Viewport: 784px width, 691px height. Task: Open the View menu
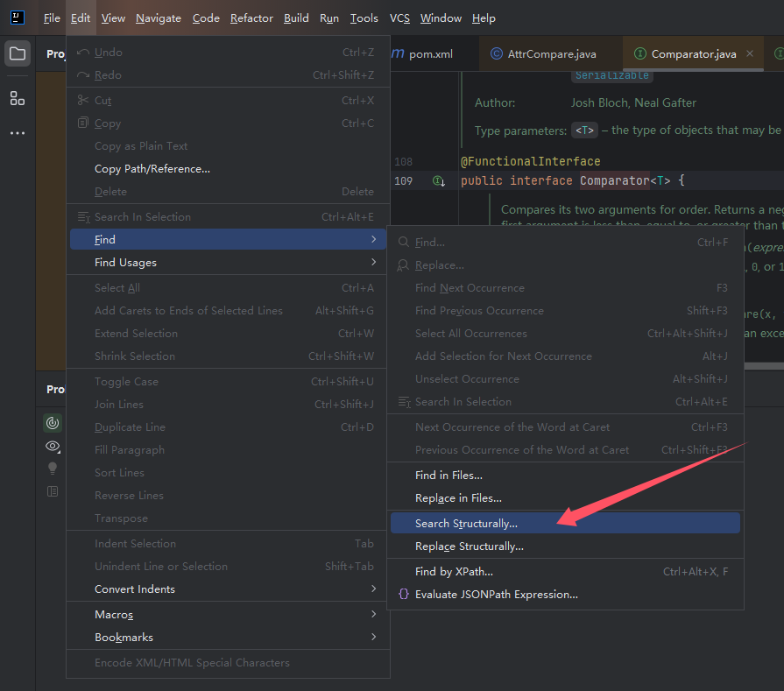tap(113, 18)
